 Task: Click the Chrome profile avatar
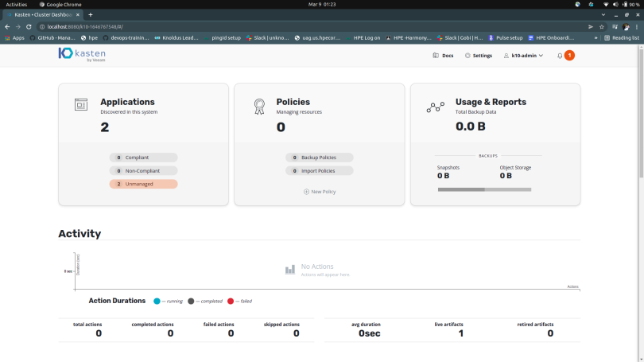pyautogui.click(x=626, y=27)
